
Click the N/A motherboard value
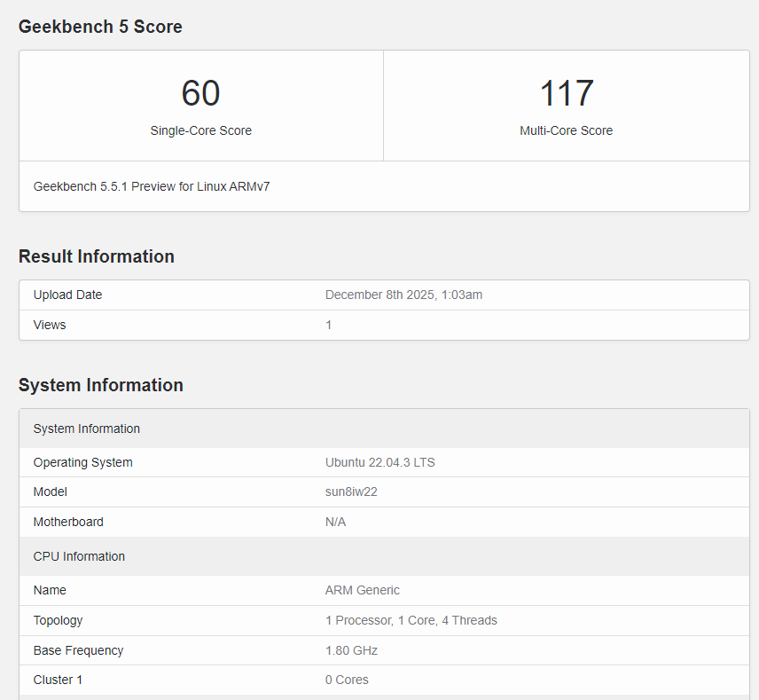335,523
